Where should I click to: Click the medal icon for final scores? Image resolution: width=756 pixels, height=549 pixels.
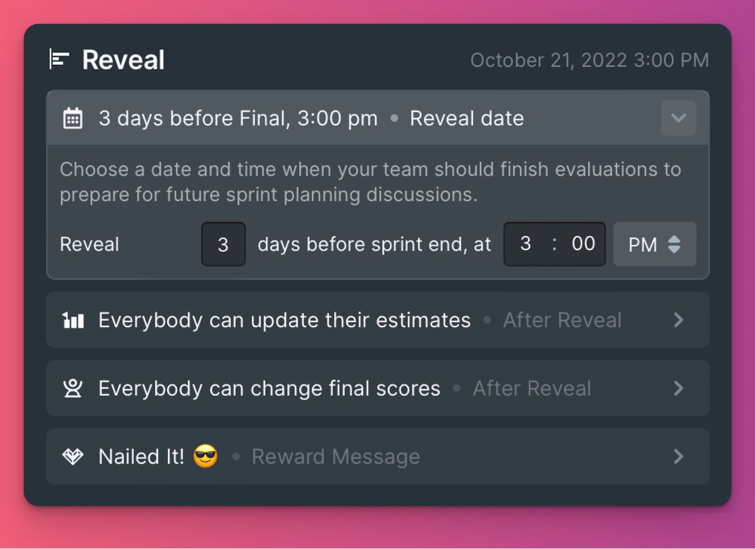point(73,388)
